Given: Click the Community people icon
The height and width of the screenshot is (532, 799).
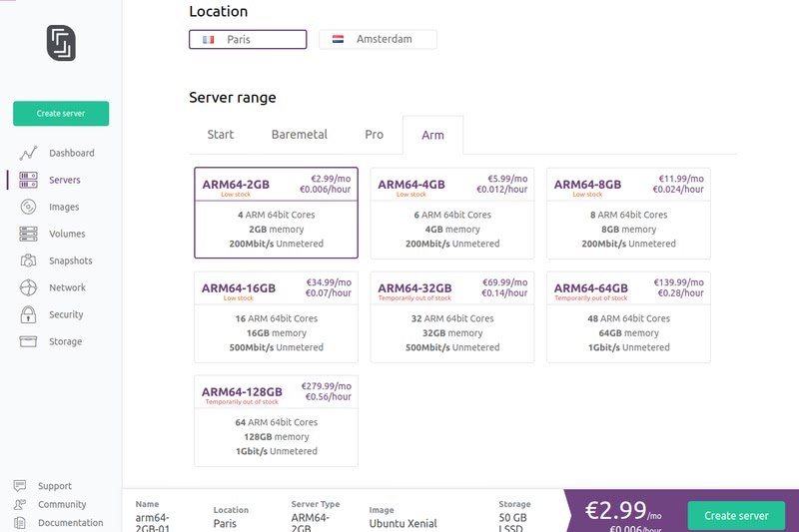Looking at the screenshot, I should click(x=20, y=504).
